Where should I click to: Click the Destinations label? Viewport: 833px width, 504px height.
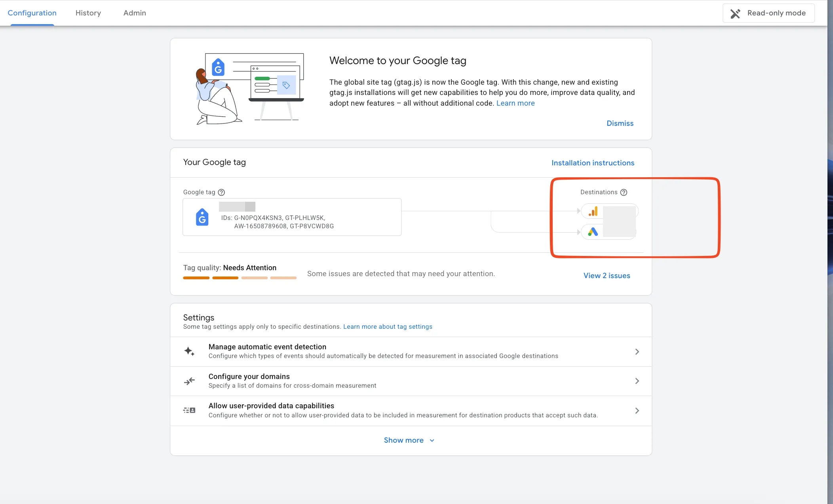(x=599, y=192)
